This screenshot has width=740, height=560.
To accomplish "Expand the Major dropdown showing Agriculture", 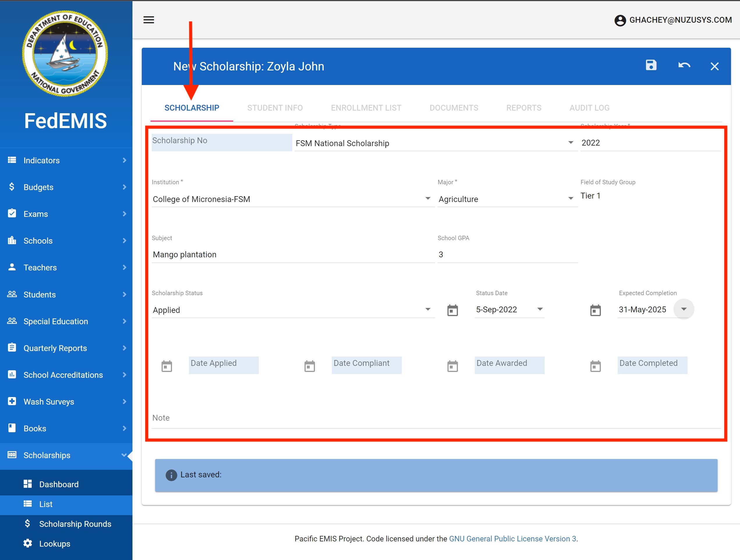I will [570, 199].
